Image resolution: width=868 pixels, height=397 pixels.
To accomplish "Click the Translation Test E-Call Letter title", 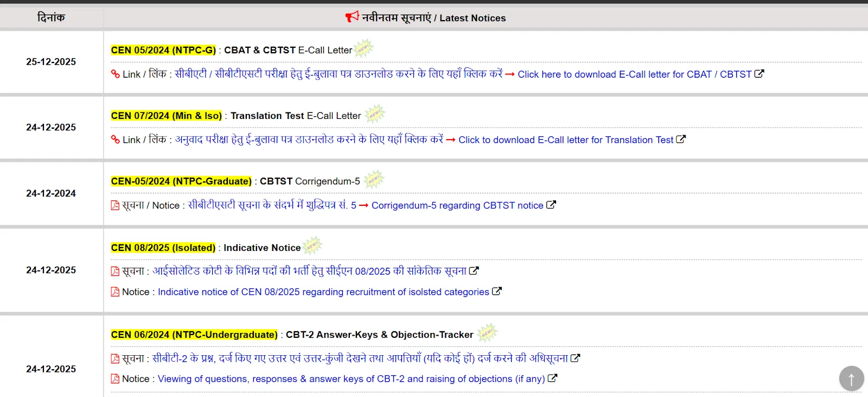I will (296, 116).
